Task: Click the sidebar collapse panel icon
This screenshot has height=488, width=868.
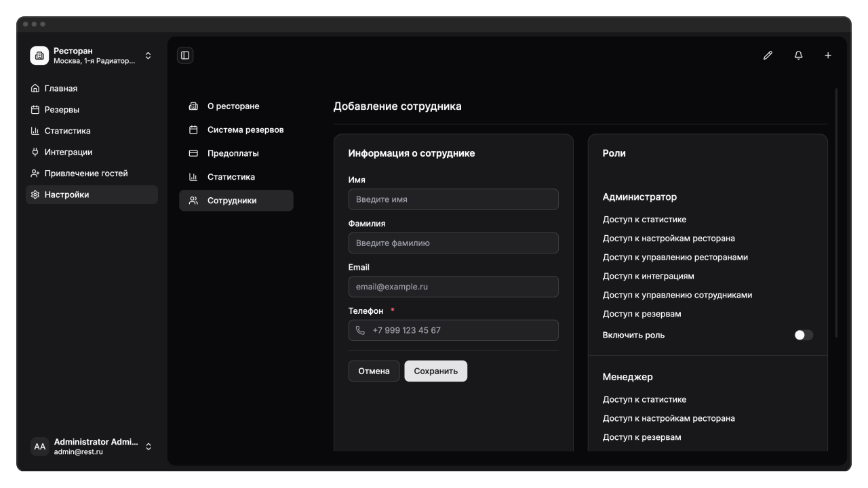Action: [x=185, y=56]
